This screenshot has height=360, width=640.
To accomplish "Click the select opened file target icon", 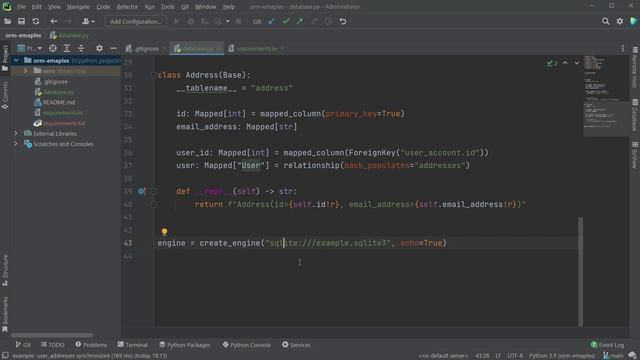I will click(53, 48).
